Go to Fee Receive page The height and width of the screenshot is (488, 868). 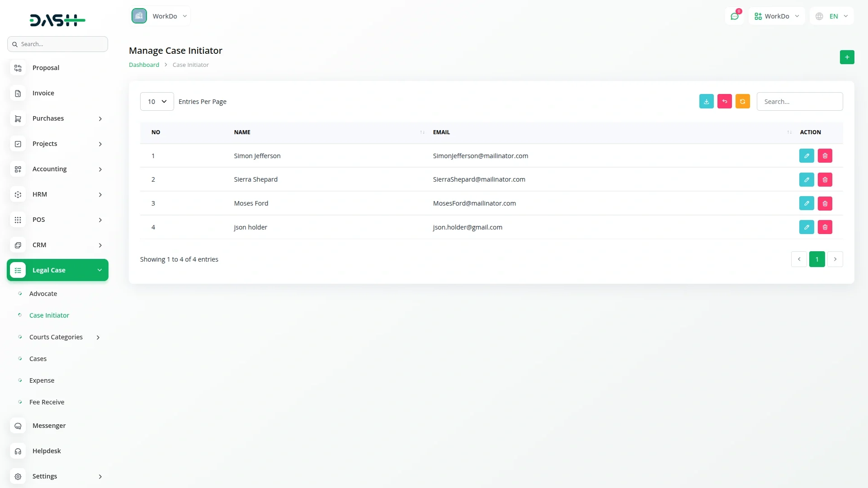pyautogui.click(x=47, y=402)
